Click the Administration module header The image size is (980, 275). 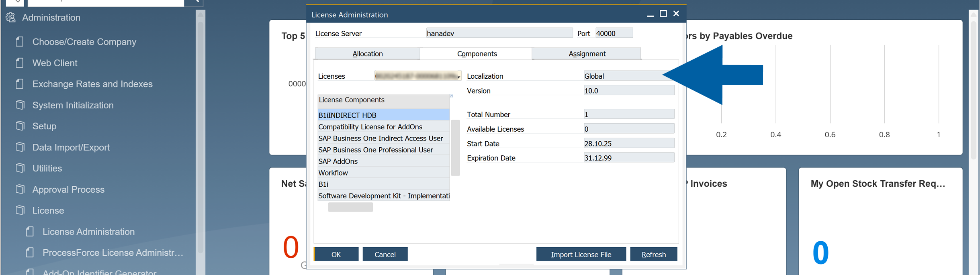pos(51,18)
